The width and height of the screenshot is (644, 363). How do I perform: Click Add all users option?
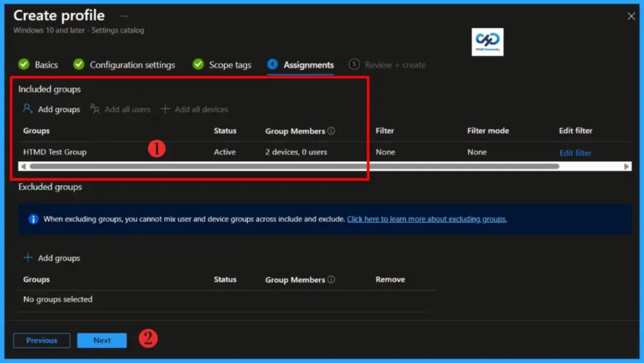pos(127,109)
